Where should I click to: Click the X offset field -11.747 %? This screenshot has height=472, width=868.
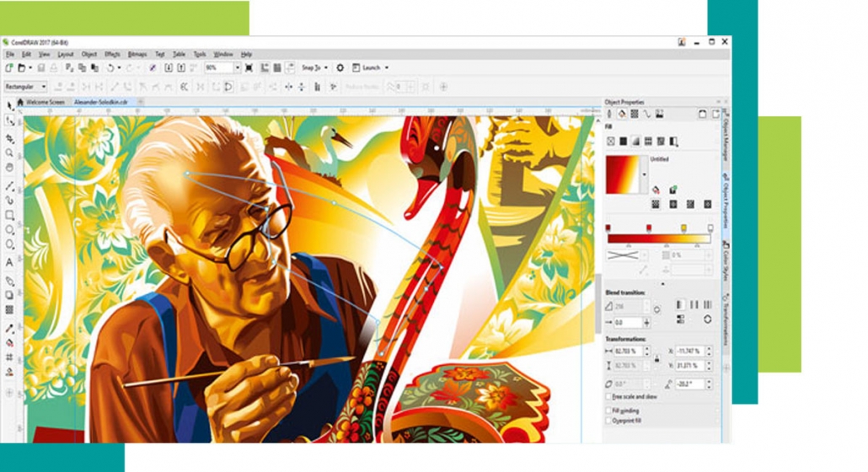tap(689, 351)
